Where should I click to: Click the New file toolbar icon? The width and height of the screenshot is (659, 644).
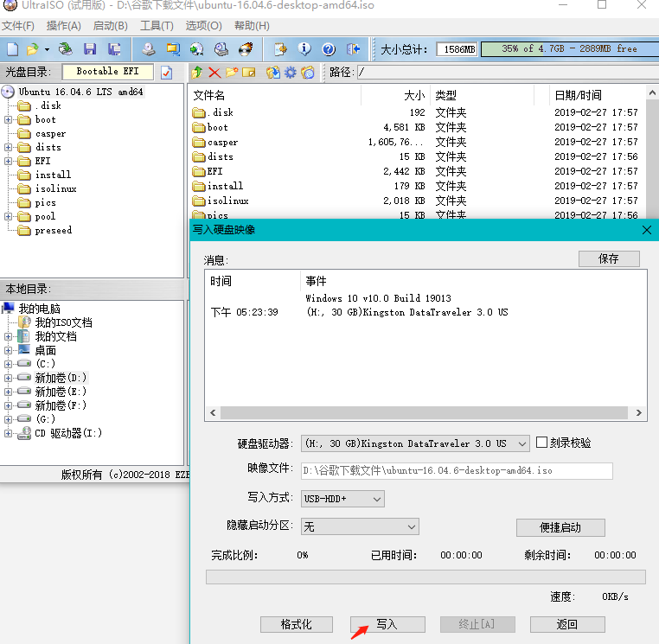point(13,49)
